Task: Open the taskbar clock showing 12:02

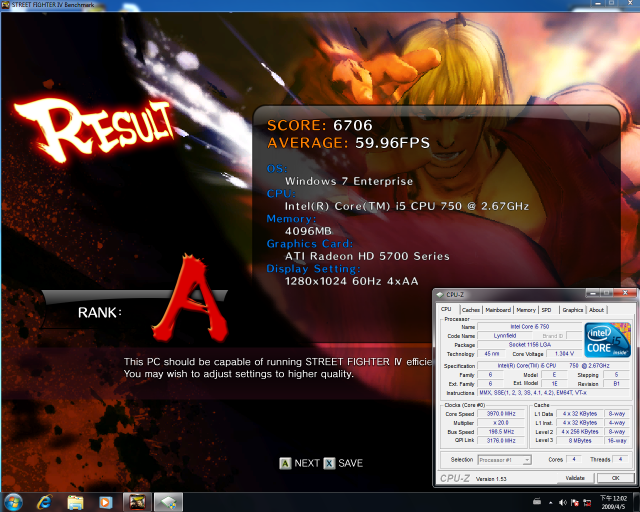Action: (614, 502)
